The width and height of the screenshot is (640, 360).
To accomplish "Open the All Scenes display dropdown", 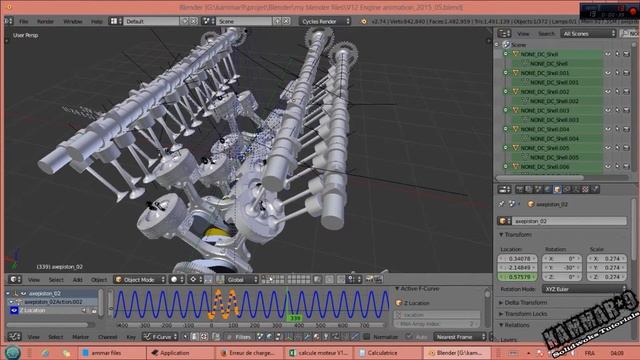I will click(x=588, y=33).
